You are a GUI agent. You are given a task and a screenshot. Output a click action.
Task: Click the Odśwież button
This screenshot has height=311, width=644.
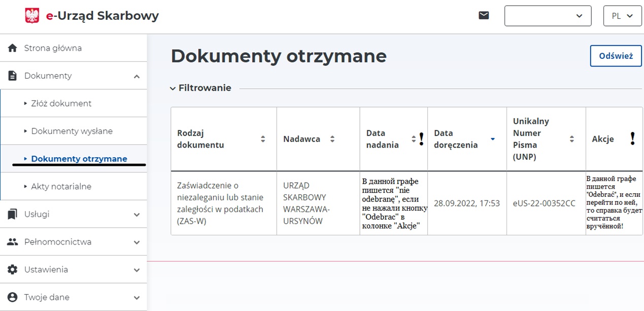coord(616,56)
